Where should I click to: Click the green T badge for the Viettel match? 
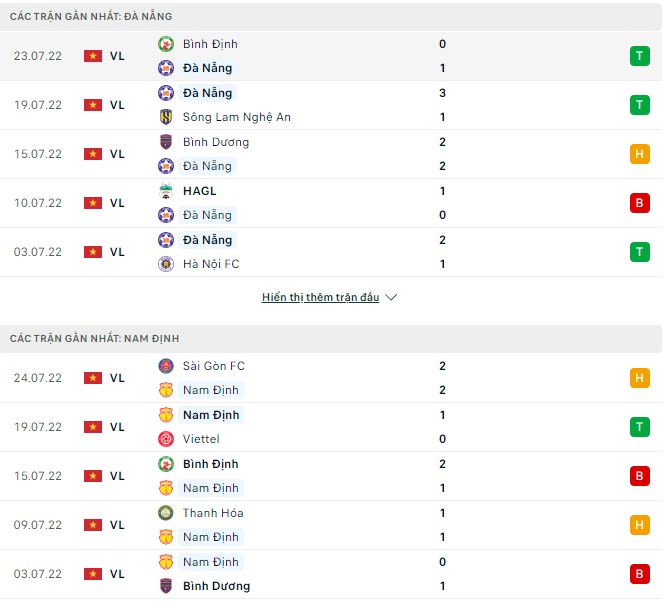(x=639, y=427)
